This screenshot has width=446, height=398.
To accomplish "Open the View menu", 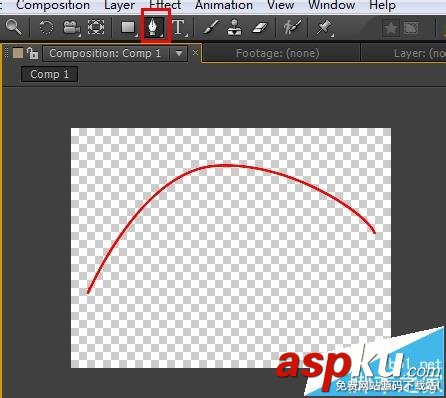I will point(281,5).
